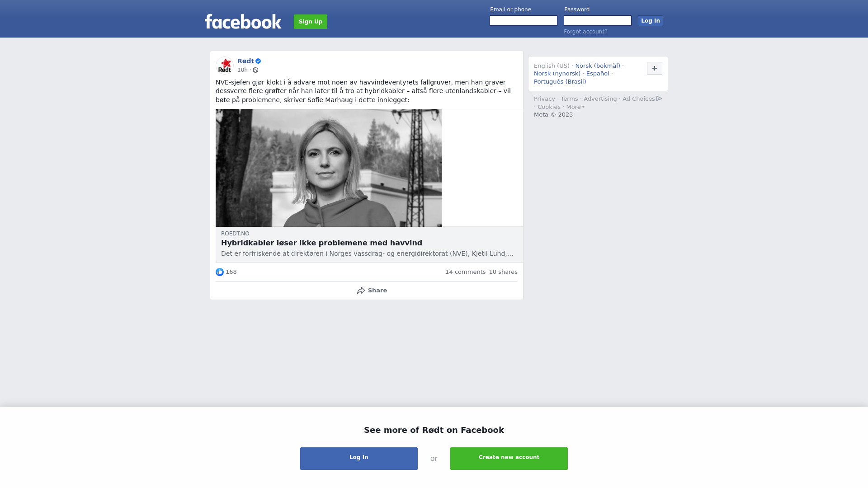868x488 pixels.
Task: Expand the More footer dropdown
Action: tap(575, 107)
